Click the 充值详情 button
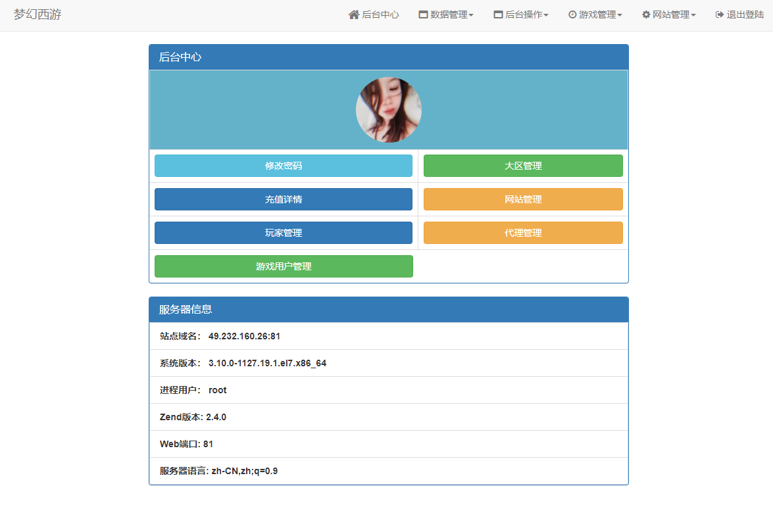Screen dimensions: 773x532 284,199
